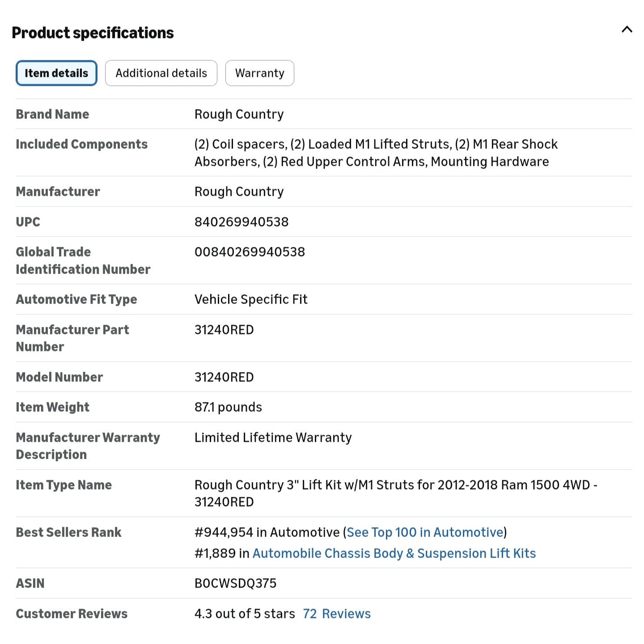
Task: Click the Model Number value 31240RED
Action: pos(224,377)
